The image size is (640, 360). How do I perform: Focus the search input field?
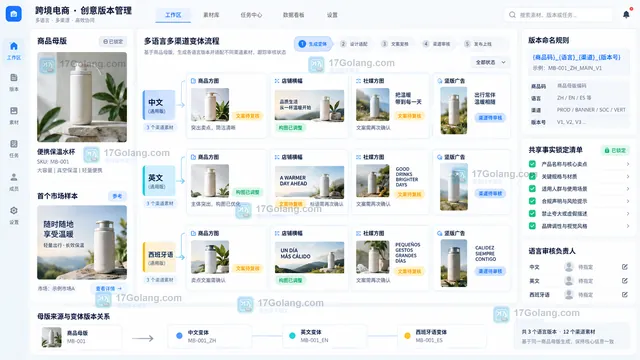pyautogui.click(x=559, y=15)
